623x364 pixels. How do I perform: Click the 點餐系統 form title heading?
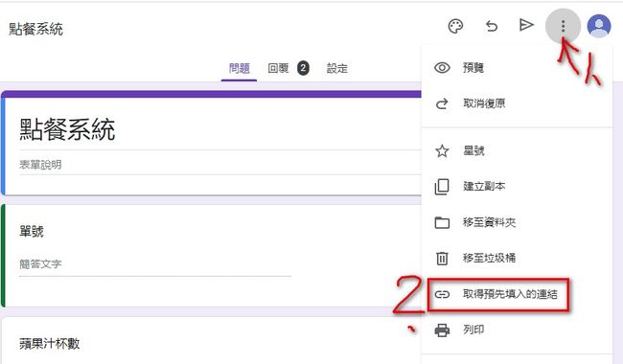[67, 129]
